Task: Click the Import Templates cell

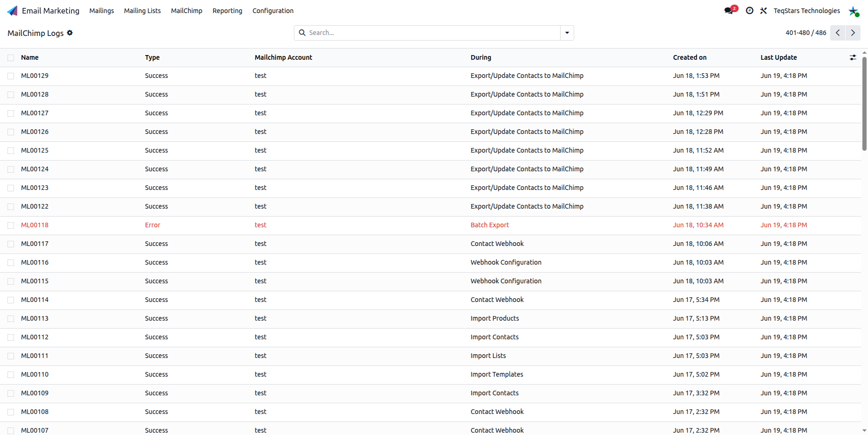Action: [x=497, y=374]
